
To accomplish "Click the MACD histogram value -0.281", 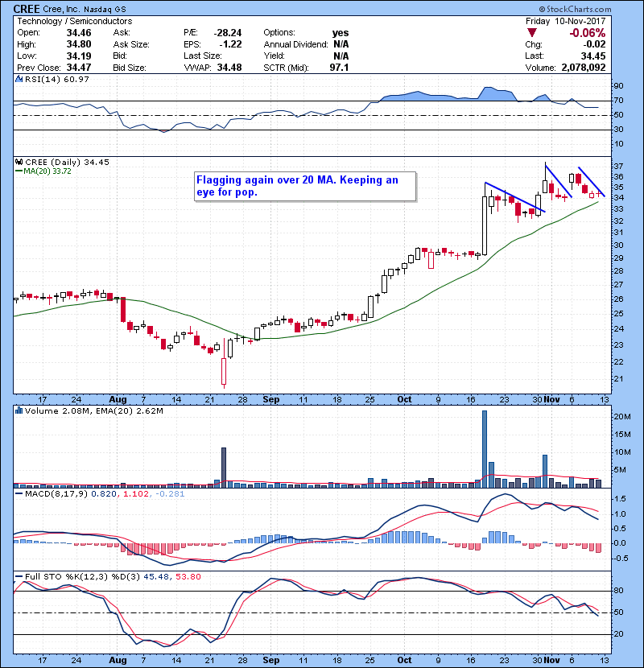I will (x=170, y=494).
